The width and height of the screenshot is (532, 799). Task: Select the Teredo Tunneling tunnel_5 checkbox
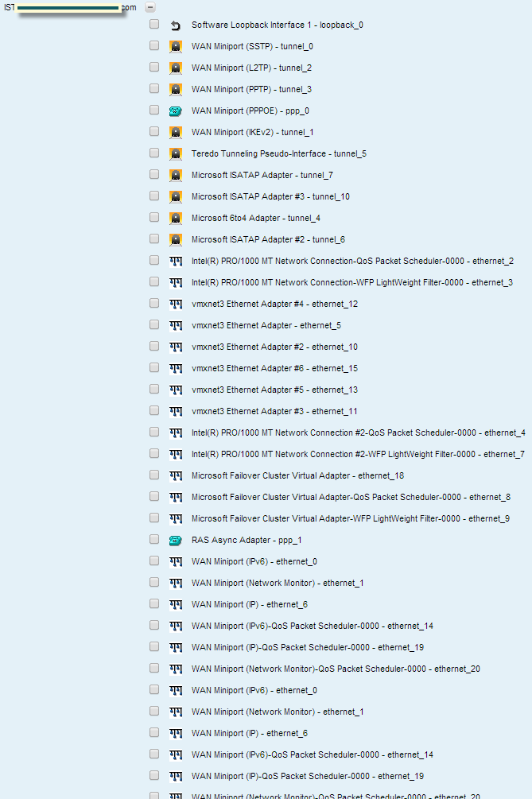coord(154,153)
